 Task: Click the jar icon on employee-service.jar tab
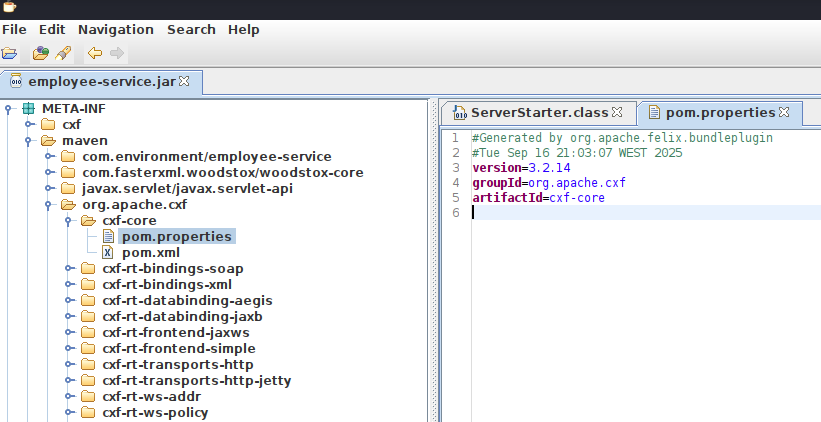coord(16,81)
